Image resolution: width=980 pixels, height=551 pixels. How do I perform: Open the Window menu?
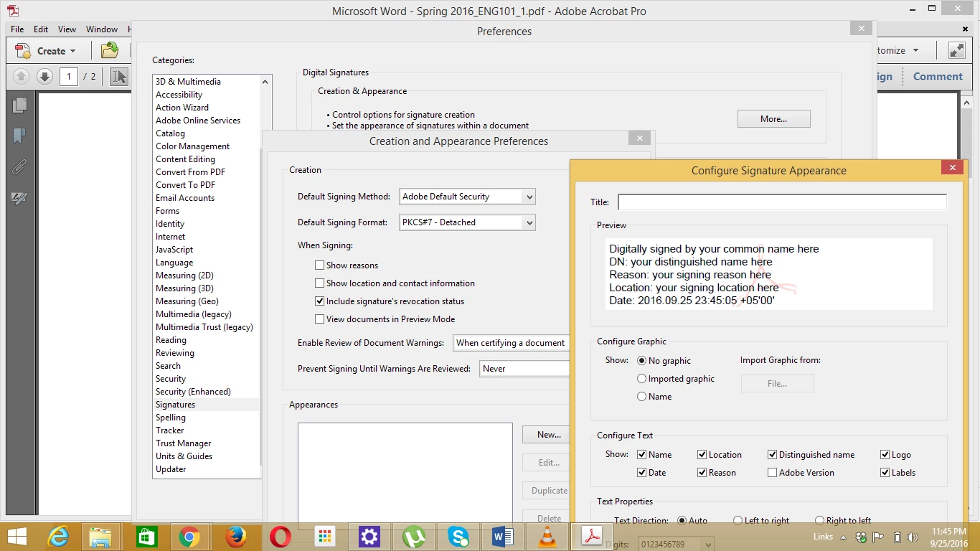pyautogui.click(x=102, y=29)
